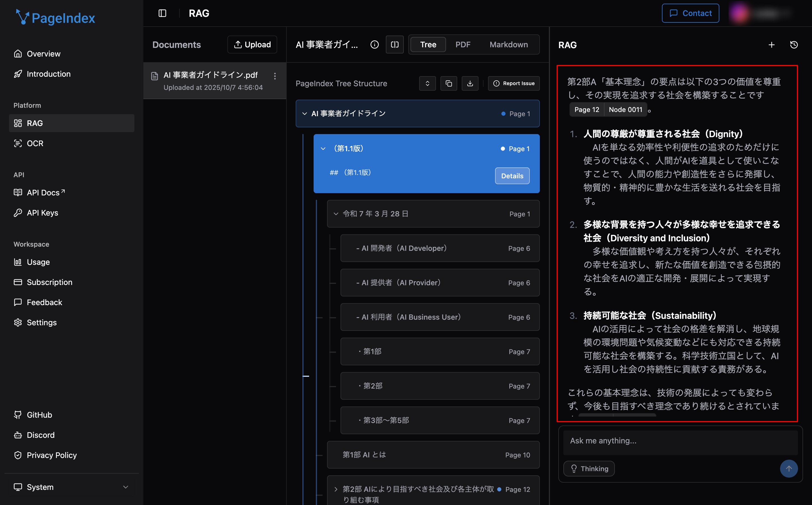Toggle the split view icon
This screenshot has height=505, width=812.
click(395, 45)
